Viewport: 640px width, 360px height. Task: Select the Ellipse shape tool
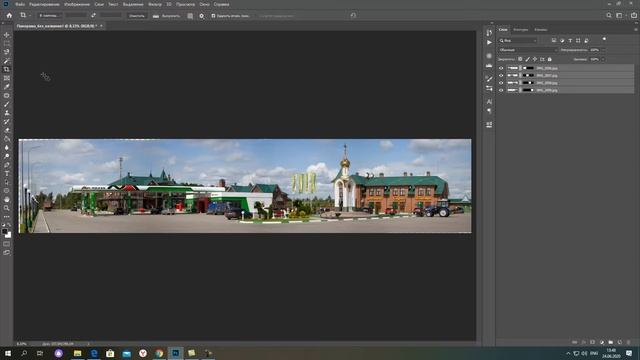click(7, 191)
